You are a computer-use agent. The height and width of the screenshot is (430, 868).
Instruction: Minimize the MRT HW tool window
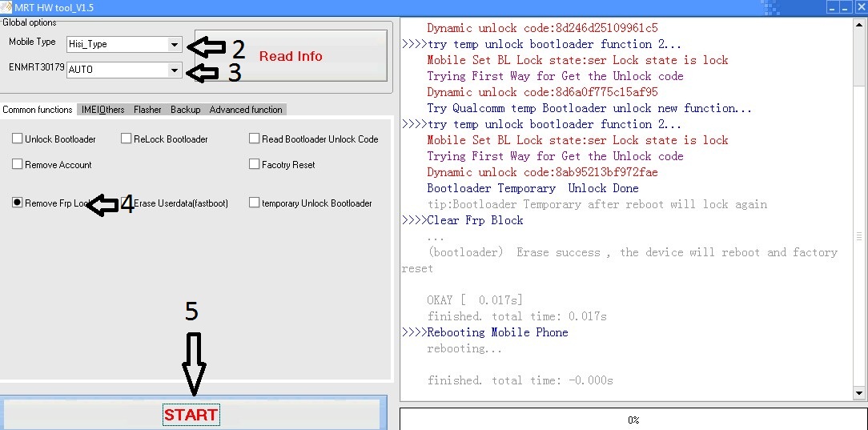[833, 7]
